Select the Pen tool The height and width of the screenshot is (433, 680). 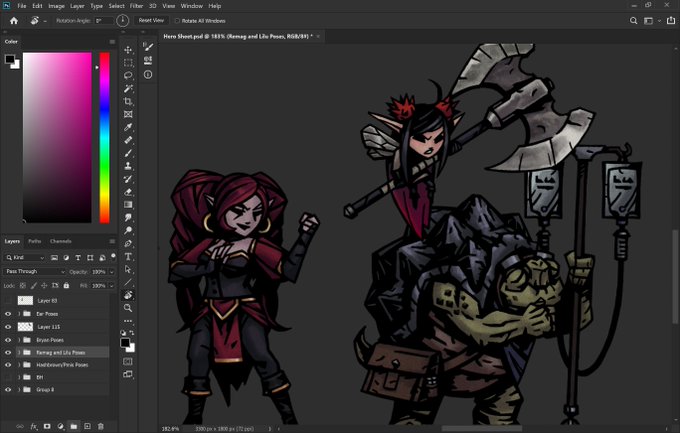pyautogui.click(x=128, y=243)
